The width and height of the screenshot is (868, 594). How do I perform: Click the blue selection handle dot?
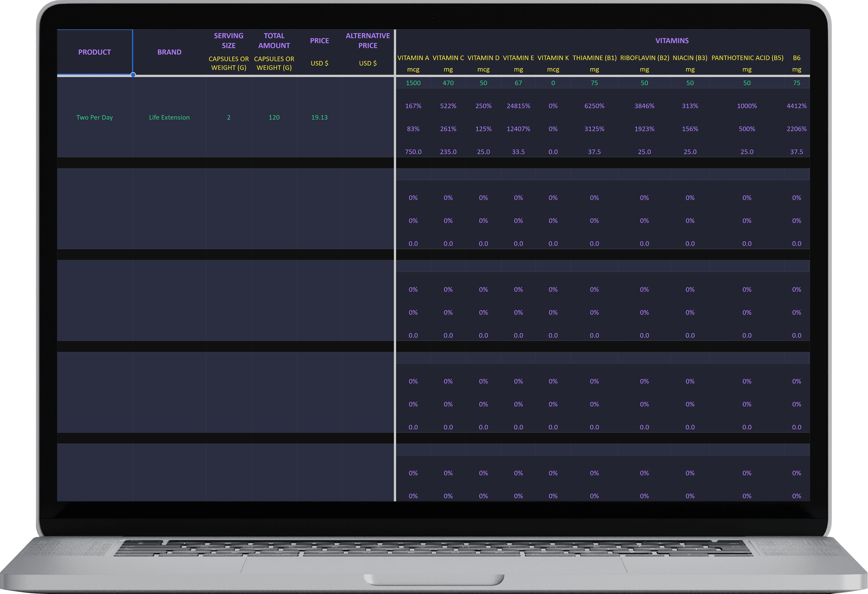[x=133, y=75]
